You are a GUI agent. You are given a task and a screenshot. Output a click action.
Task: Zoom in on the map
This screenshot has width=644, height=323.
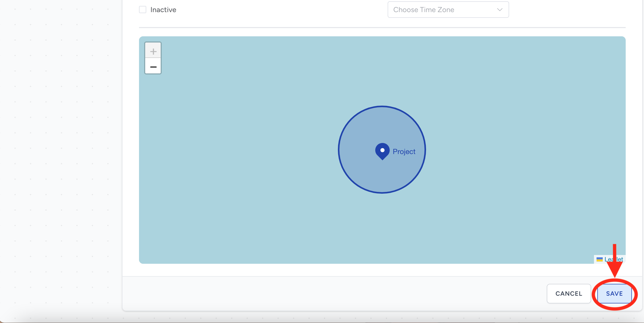pyautogui.click(x=153, y=51)
